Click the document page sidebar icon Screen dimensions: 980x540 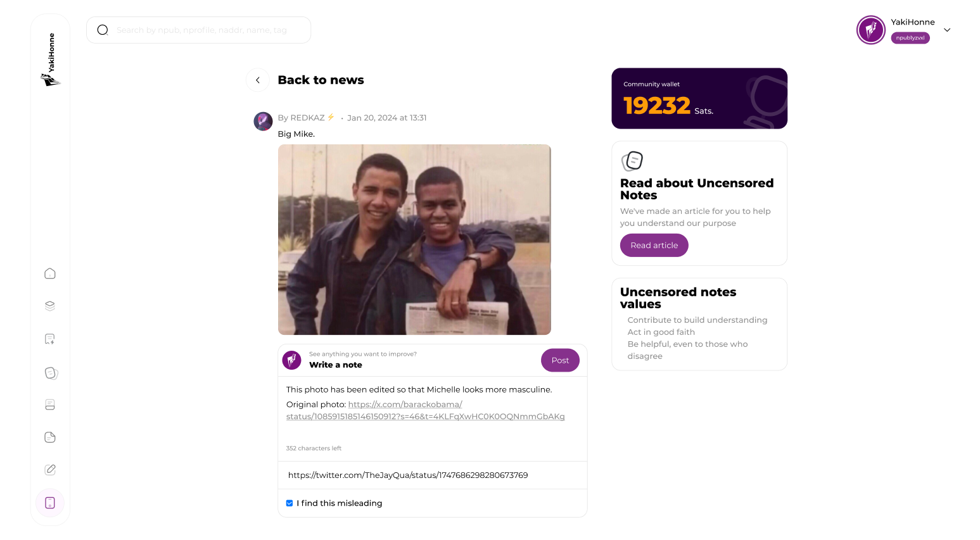50,437
